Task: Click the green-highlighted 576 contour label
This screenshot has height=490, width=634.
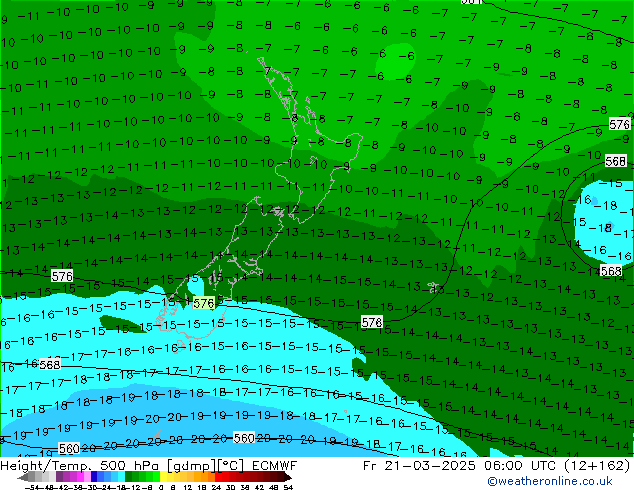Action: 203,303
